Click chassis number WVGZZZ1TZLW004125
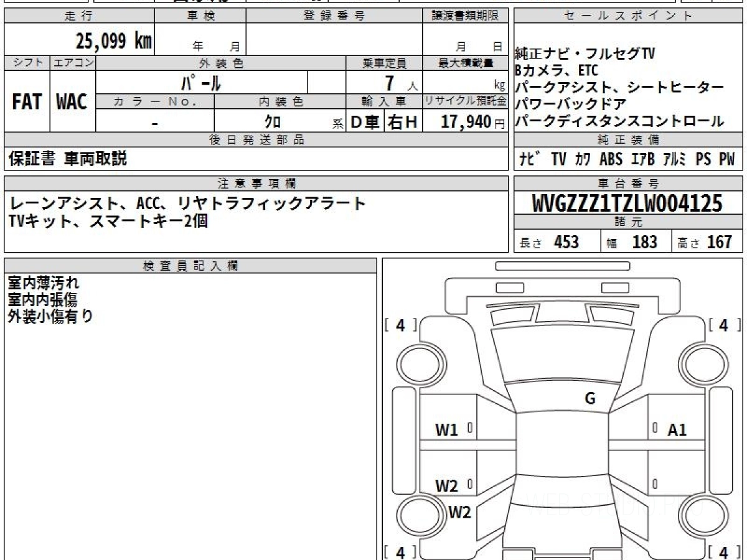The height and width of the screenshot is (560, 747). [x=628, y=203]
